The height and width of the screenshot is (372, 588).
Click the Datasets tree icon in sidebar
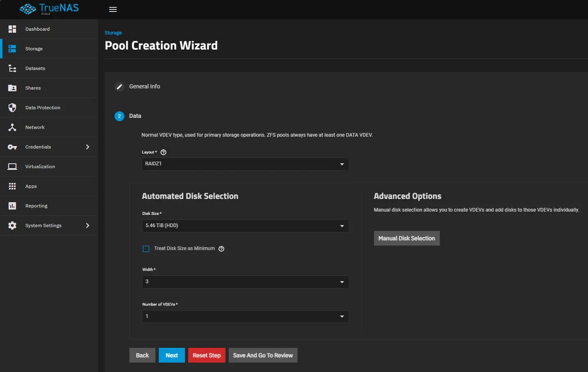12,68
